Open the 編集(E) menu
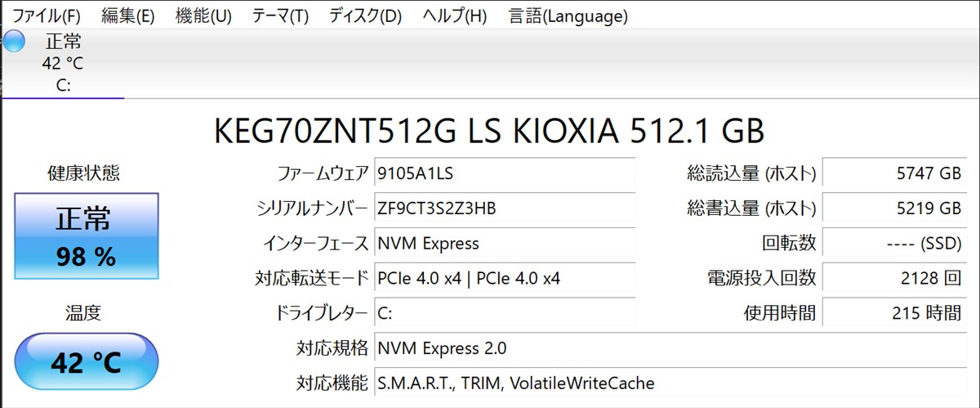This screenshot has width=980, height=408. (x=128, y=16)
